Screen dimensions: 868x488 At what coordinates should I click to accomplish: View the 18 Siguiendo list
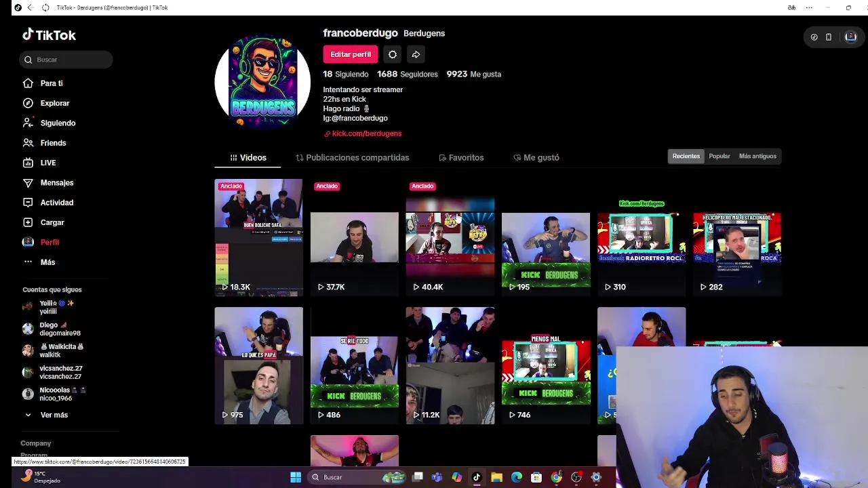pos(346,74)
